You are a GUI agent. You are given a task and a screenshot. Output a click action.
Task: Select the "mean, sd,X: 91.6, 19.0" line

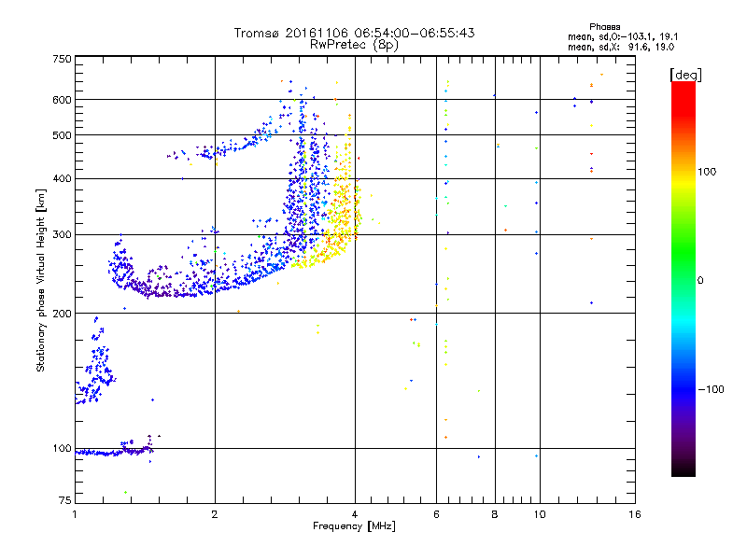tap(621, 48)
